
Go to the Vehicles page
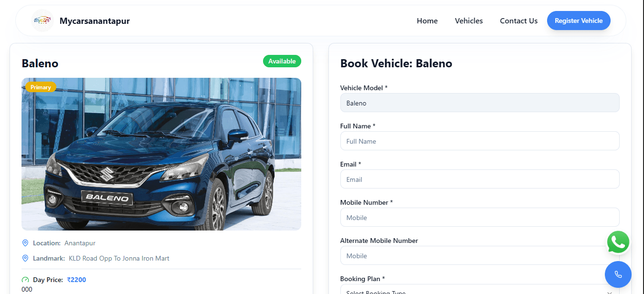469,21
